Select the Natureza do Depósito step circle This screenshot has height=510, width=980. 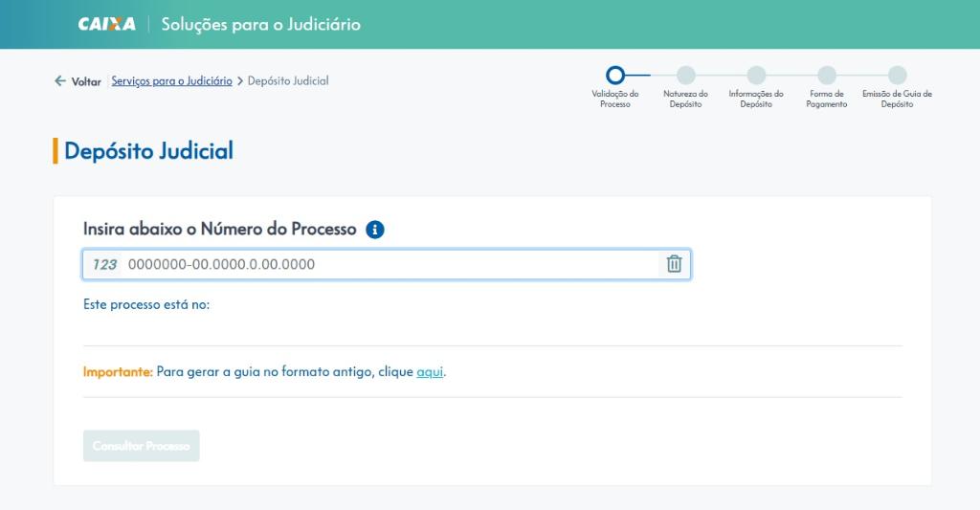(685, 75)
